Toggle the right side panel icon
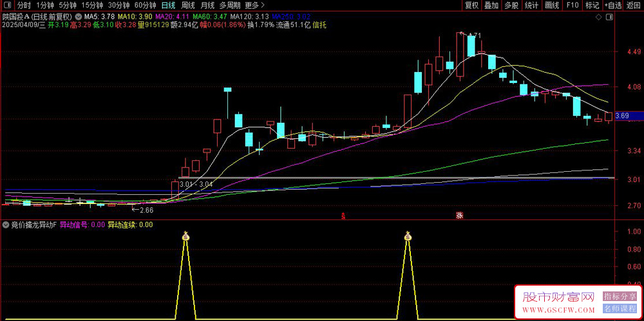Viewport: 644px width, 321px height. tap(610, 17)
